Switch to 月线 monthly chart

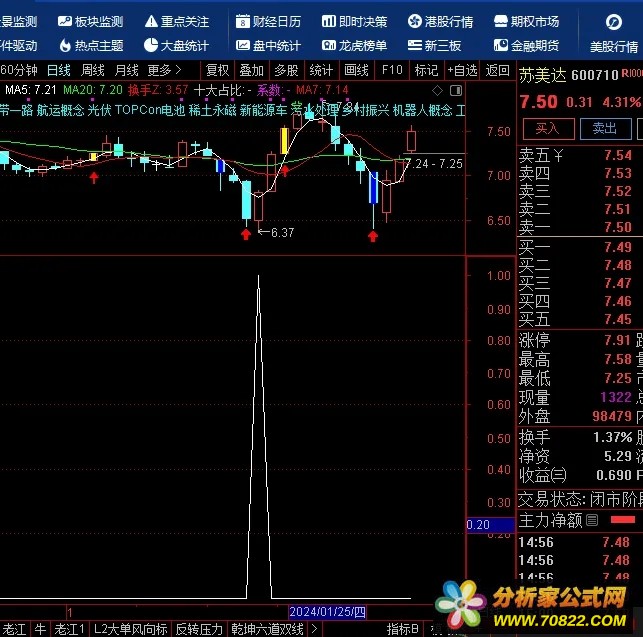[126, 70]
